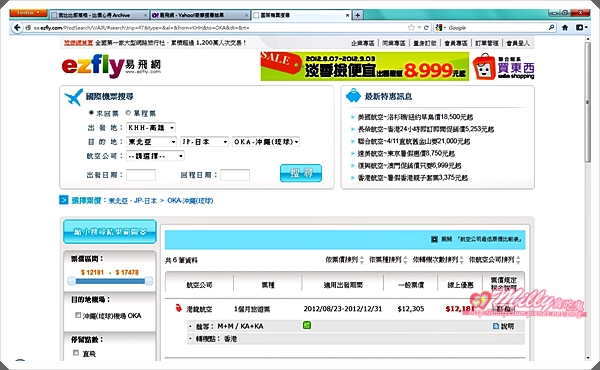
Task: Go to the browser home page icon
Action: pos(565,28)
